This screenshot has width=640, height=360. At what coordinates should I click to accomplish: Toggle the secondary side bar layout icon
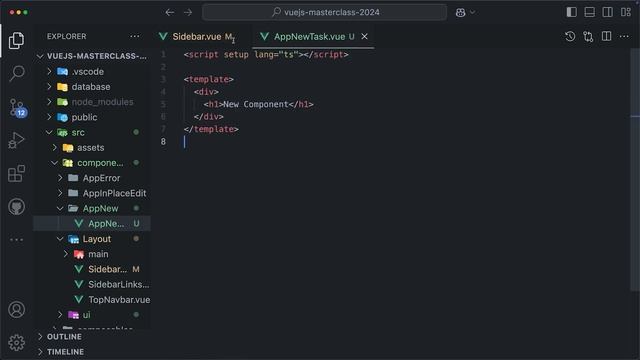(607, 12)
